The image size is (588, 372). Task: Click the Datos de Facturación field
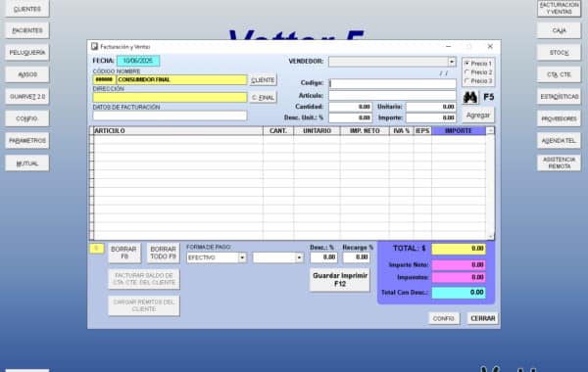pyautogui.click(x=170, y=116)
